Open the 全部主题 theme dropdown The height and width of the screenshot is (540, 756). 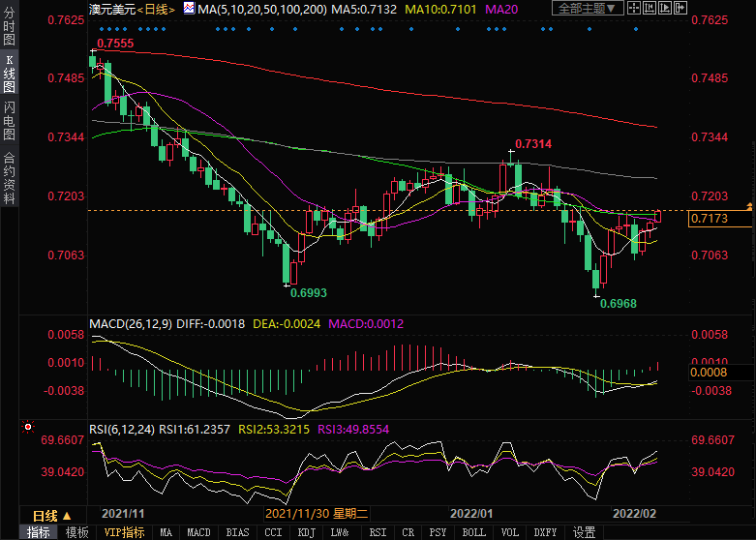pos(587,9)
